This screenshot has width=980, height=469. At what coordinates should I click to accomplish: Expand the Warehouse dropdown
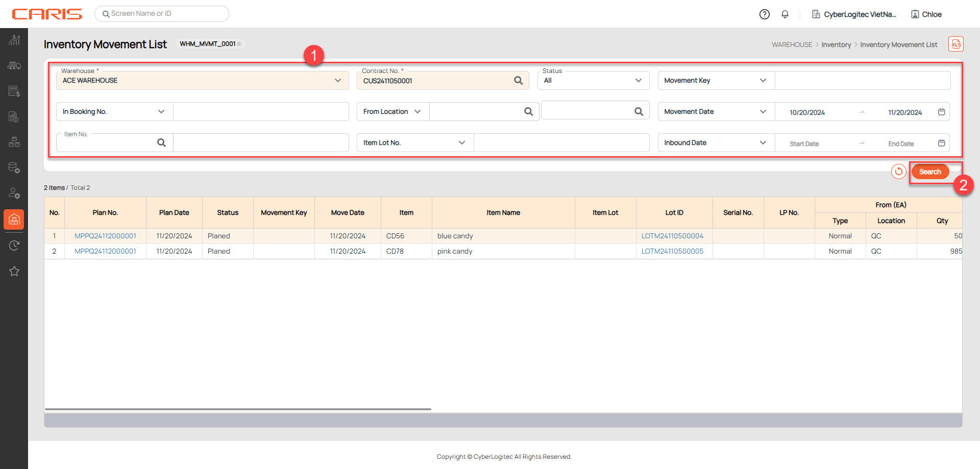coord(337,81)
